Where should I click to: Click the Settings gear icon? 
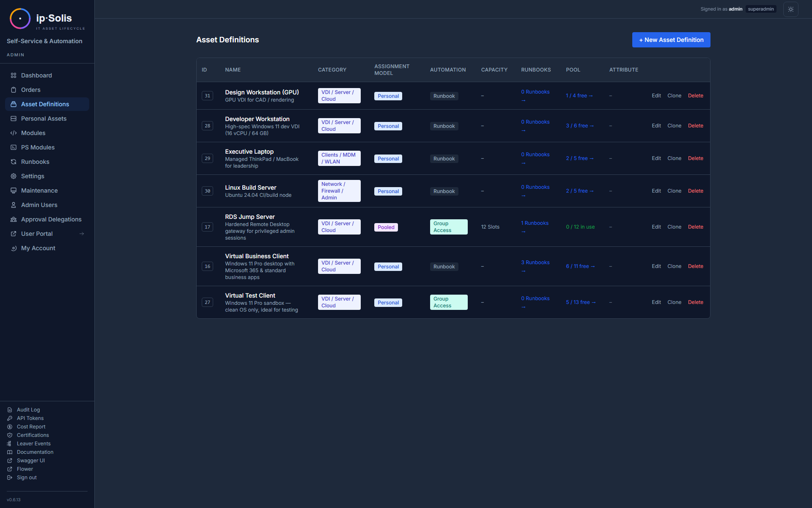pyautogui.click(x=14, y=176)
